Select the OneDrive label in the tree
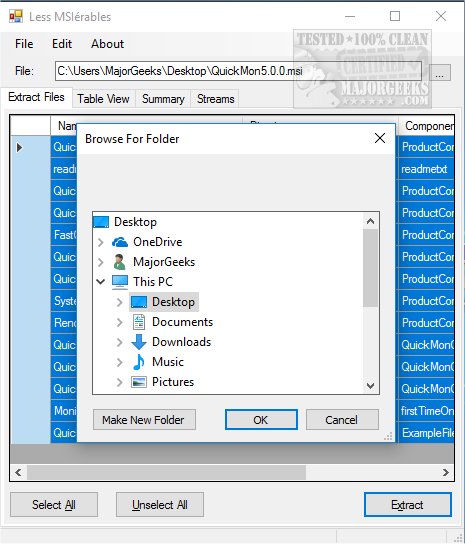This screenshot has width=465, height=544. pos(158,242)
